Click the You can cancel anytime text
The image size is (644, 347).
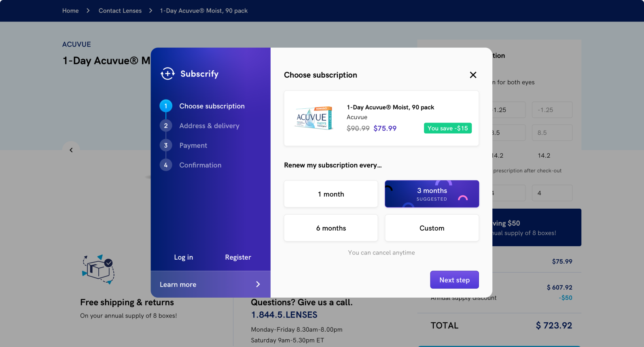pos(381,253)
